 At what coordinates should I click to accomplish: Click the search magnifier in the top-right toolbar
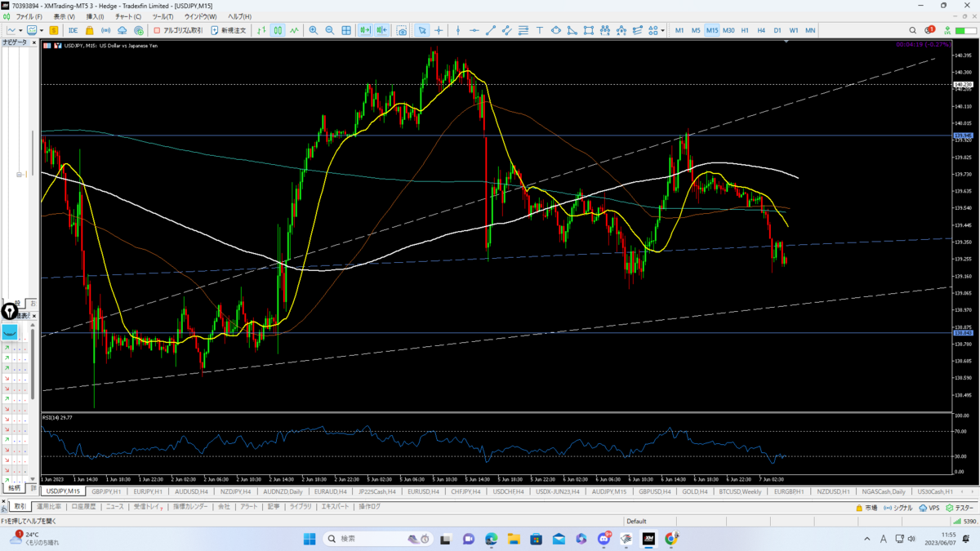913,30
